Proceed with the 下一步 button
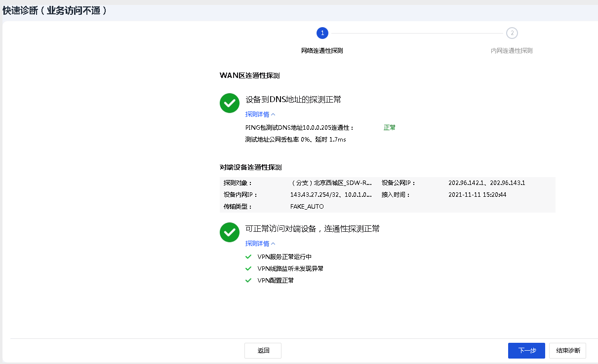This screenshot has height=364, width=598. (526, 351)
